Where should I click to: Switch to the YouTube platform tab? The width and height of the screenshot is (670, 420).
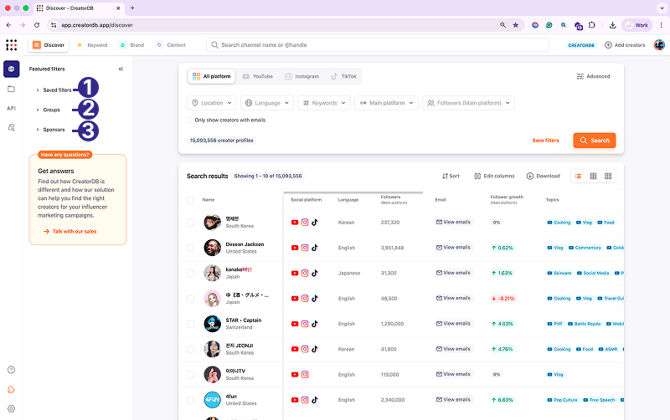257,76
